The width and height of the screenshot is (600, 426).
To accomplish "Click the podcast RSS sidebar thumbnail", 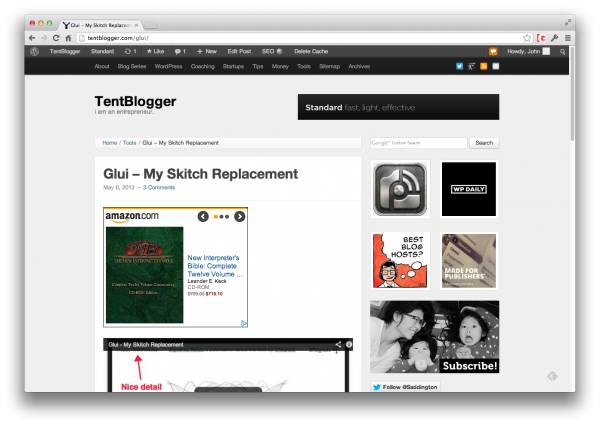I will [x=400, y=189].
